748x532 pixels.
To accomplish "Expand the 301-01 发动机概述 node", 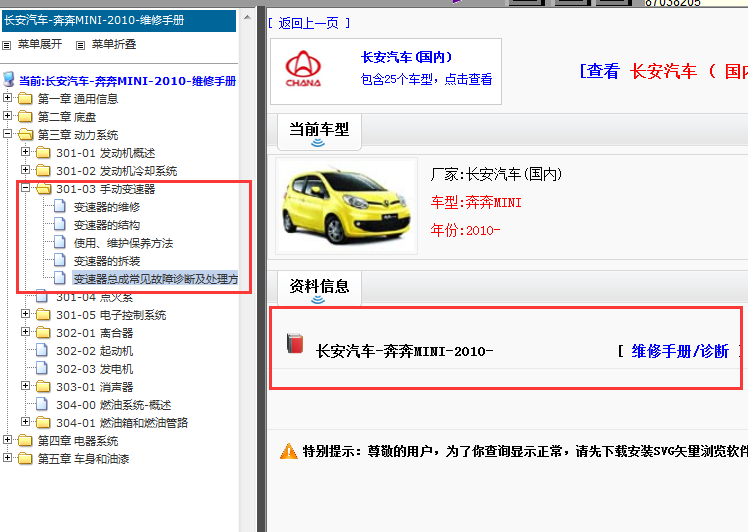I will pos(26,152).
